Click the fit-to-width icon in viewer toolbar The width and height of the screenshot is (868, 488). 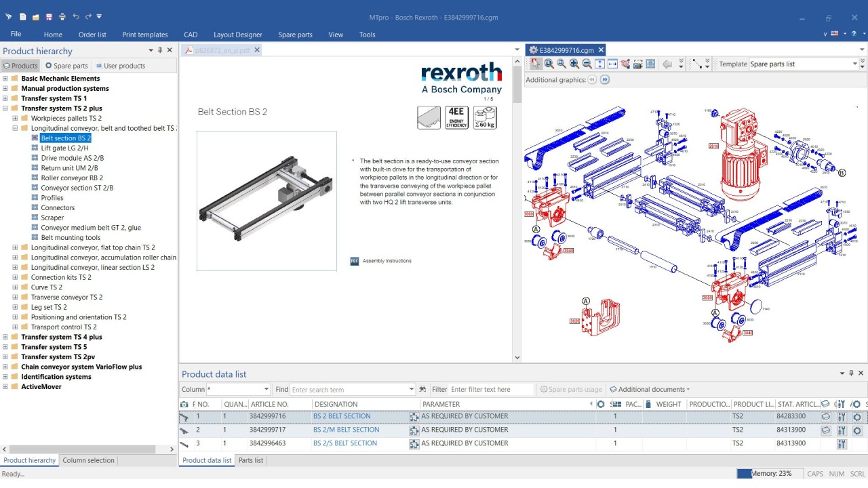pos(612,63)
